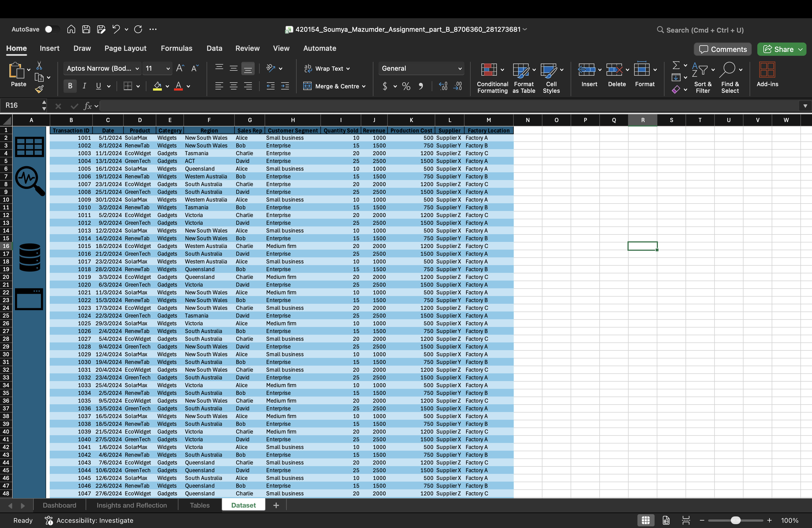Add a new sheet with plus button
This screenshot has width=812, height=528.
click(276, 505)
